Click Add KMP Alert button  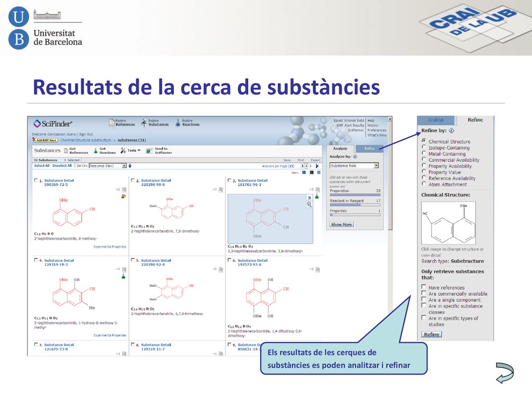pos(45,140)
